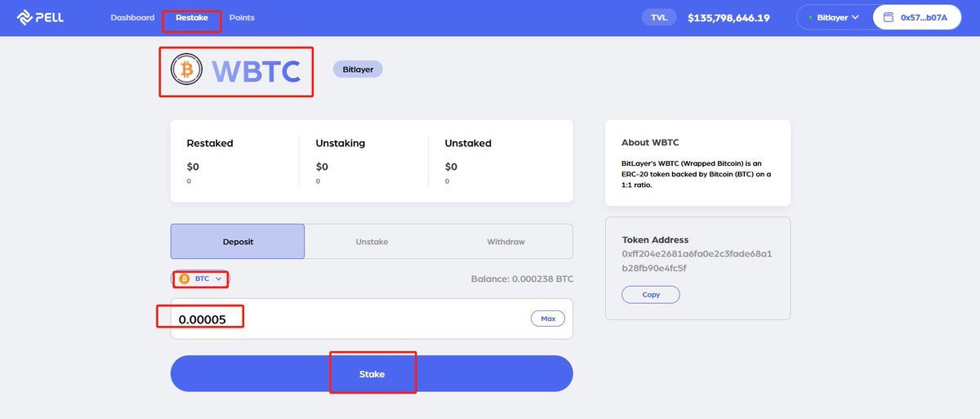
Task: Click the Stake button
Action: [372, 373]
